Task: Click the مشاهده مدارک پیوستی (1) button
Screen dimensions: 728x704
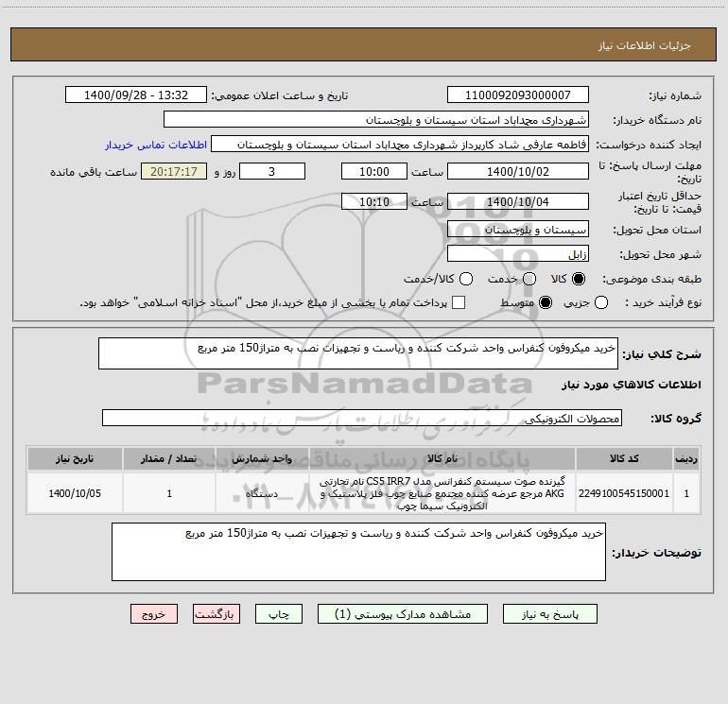Action: 403,614
